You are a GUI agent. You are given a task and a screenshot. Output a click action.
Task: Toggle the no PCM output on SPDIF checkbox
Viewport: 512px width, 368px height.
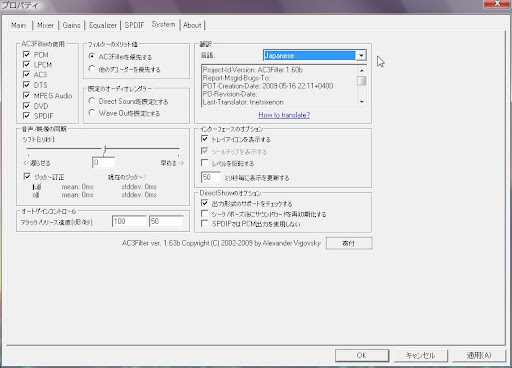205,224
